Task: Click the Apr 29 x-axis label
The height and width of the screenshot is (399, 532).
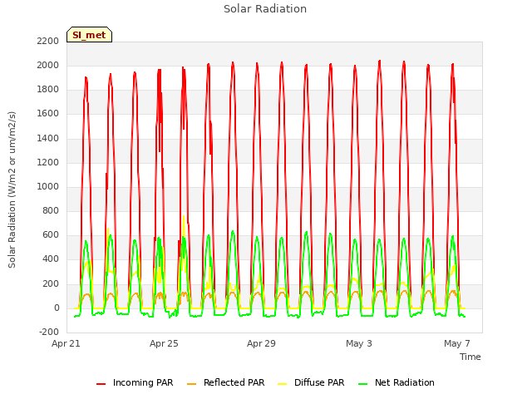Action: pyautogui.click(x=261, y=343)
